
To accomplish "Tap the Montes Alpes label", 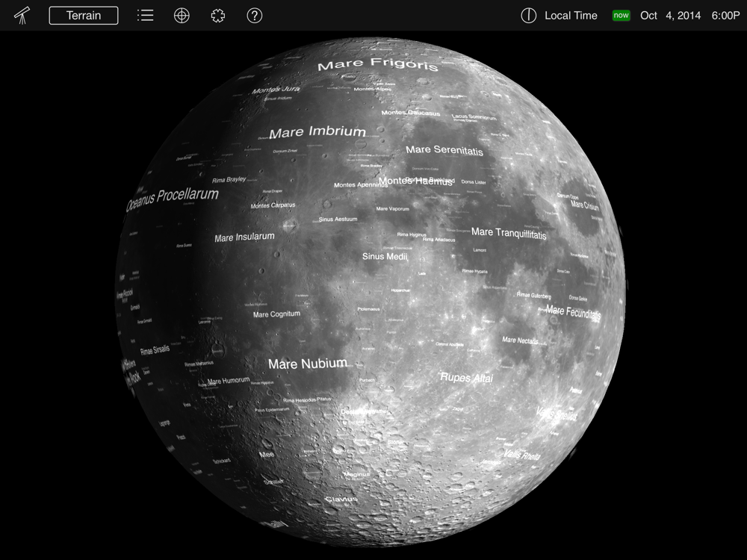I will coord(373,89).
